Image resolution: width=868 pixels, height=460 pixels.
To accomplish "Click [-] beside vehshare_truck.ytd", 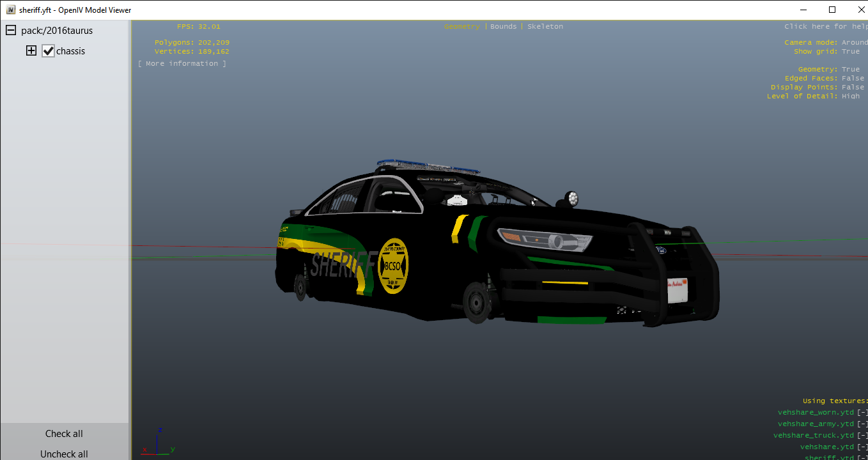I will tap(862, 436).
